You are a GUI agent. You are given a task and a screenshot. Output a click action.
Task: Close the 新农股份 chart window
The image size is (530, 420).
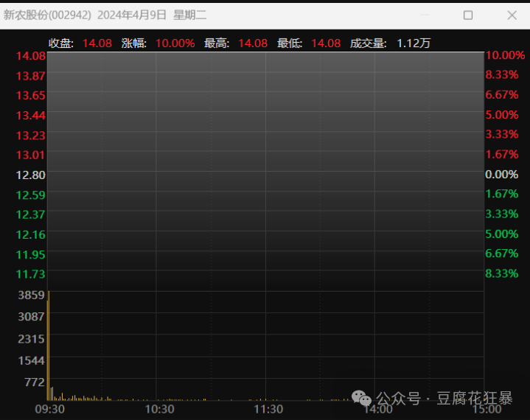[512, 15]
